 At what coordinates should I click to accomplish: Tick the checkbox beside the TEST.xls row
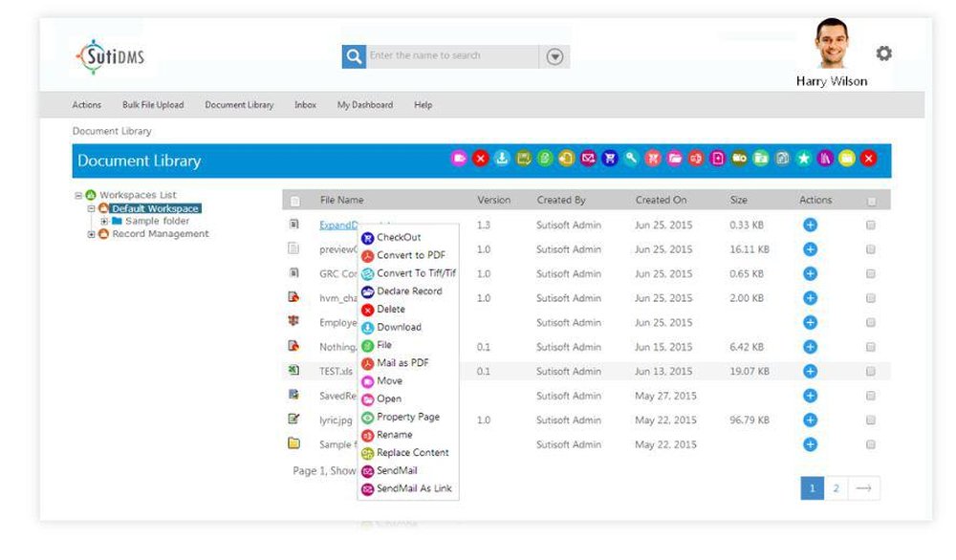coord(871,371)
